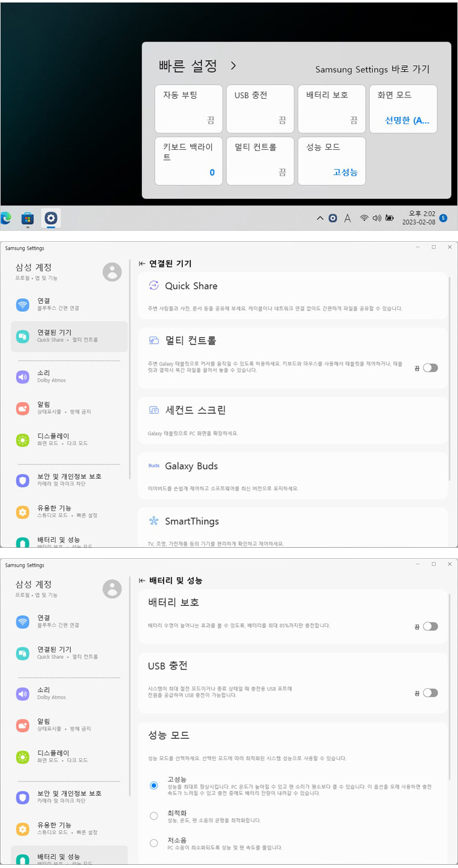Viewport: 458px width, 868px height.
Task: Open the taskbar clock showing 오후 2:02
Action: [x=419, y=218]
